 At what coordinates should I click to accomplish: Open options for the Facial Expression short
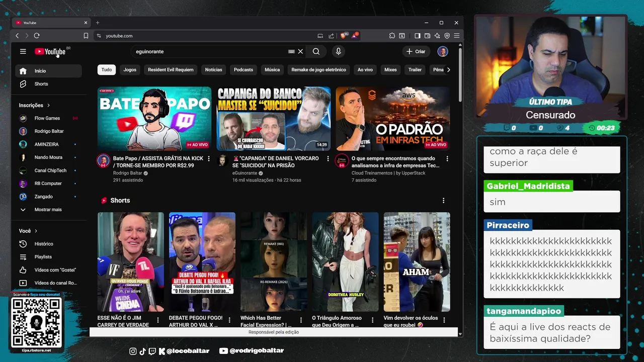tap(301, 320)
